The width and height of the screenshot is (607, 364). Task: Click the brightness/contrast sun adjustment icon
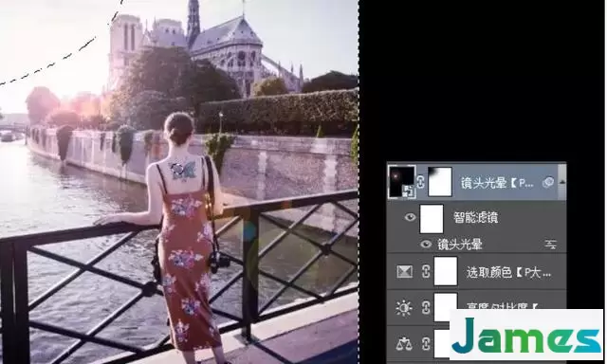[404, 308]
